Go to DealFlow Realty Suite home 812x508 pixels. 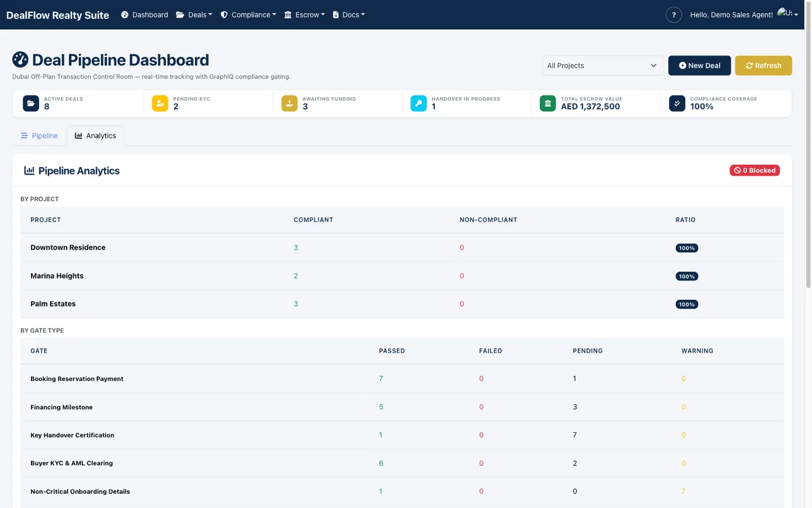point(58,15)
